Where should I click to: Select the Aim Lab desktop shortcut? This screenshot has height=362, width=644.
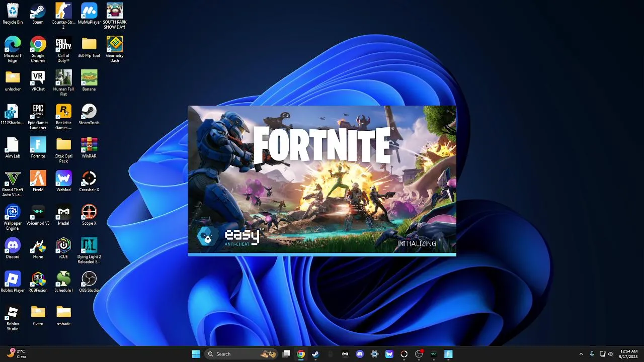pos(13,148)
